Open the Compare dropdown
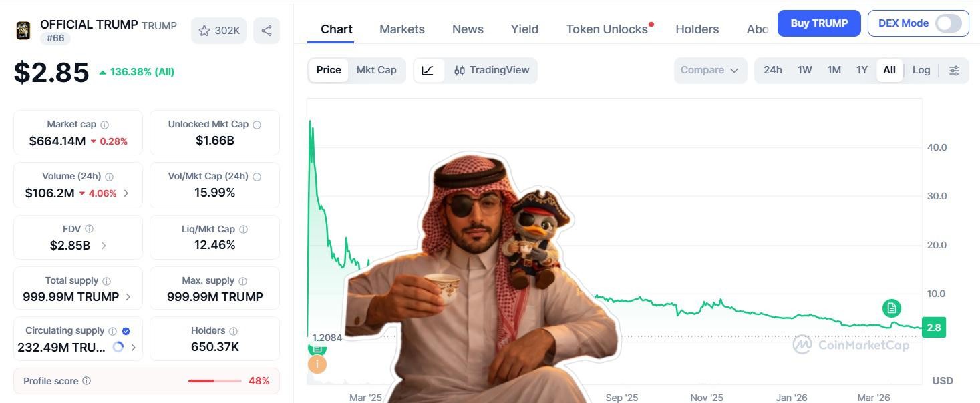This screenshot has height=403, width=980. 709,70
